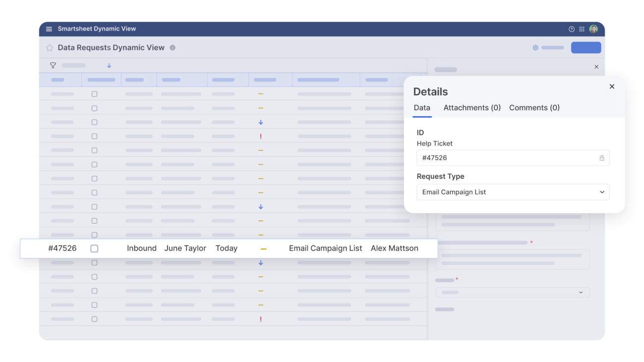Check the checkbox on the last visible row

coord(94,319)
